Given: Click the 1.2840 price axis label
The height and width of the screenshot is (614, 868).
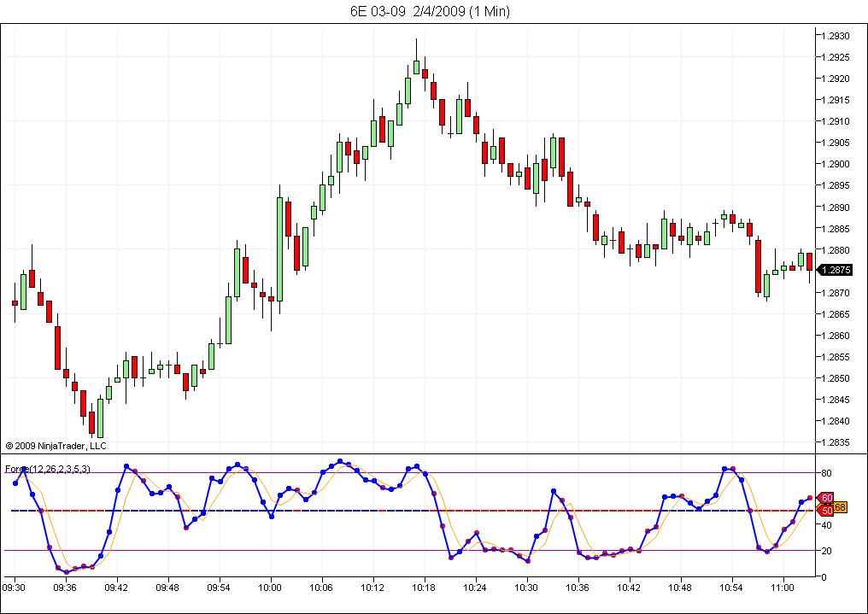Looking at the screenshot, I should [x=836, y=421].
